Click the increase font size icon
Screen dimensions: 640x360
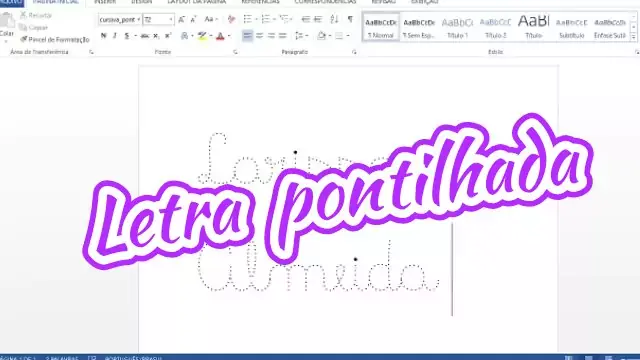(182, 19)
